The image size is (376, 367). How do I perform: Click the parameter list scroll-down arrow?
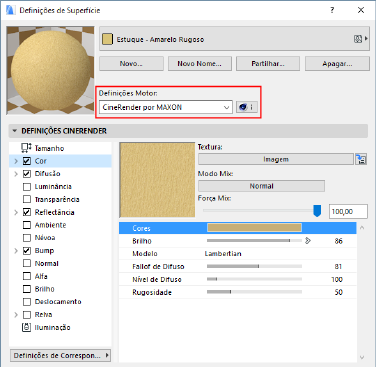pyautogui.click(x=362, y=357)
